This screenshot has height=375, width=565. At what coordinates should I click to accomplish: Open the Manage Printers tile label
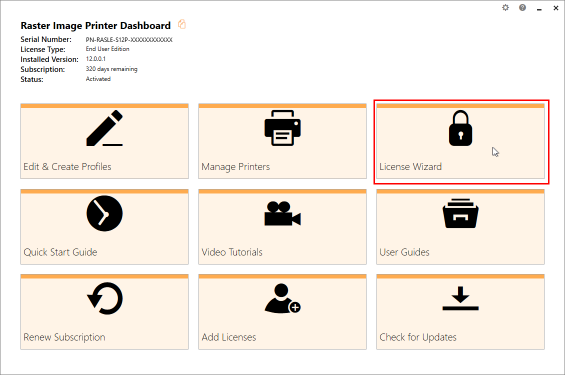(x=236, y=167)
